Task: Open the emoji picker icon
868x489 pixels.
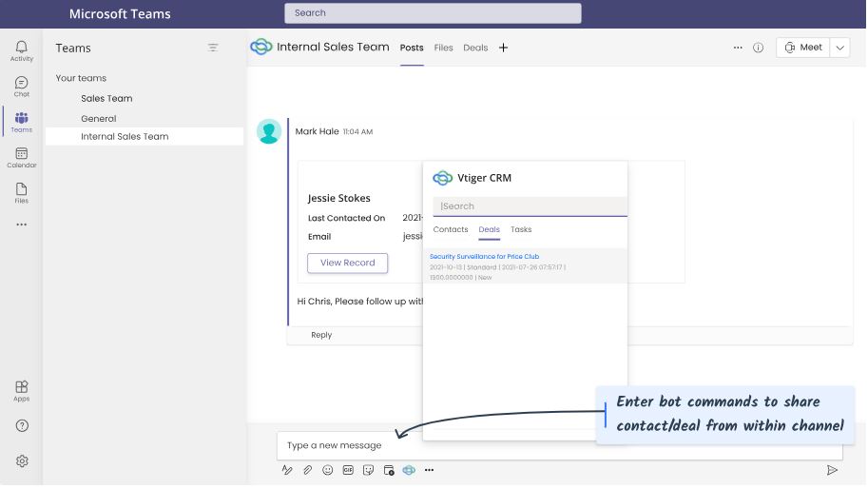Action: 328,470
